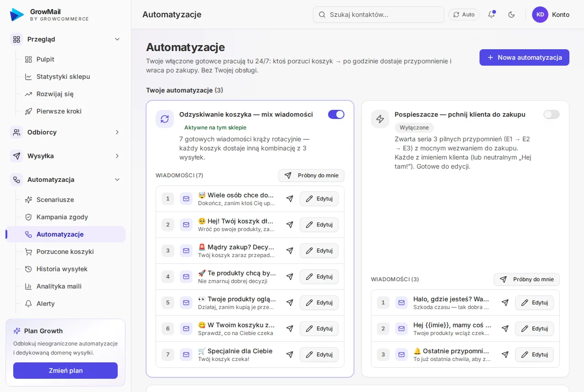Click send icon for 'Te produkty chcą' message
Viewport: 584px width, 392px height.
click(x=290, y=277)
